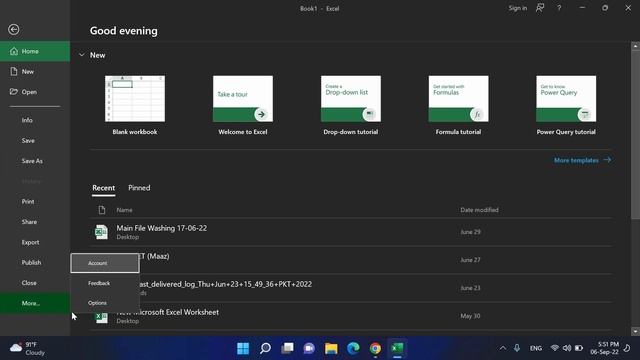Viewport: 640px width, 360px height.
Task: Open the Formula tutorial template
Action: [458, 105]
